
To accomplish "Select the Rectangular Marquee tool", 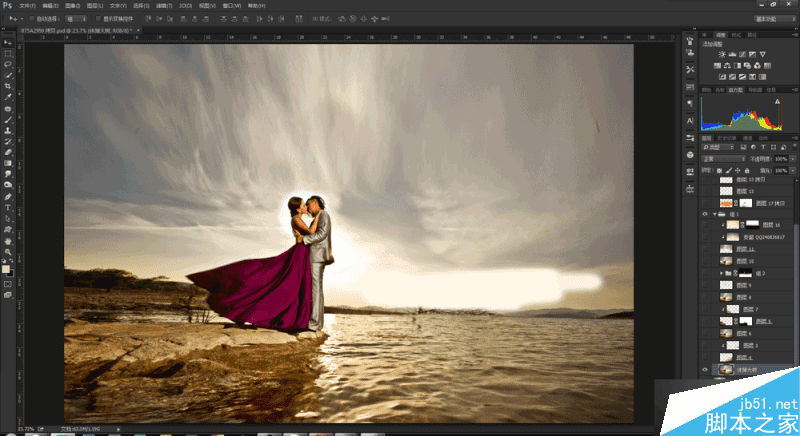I will [x=8, y=54].
